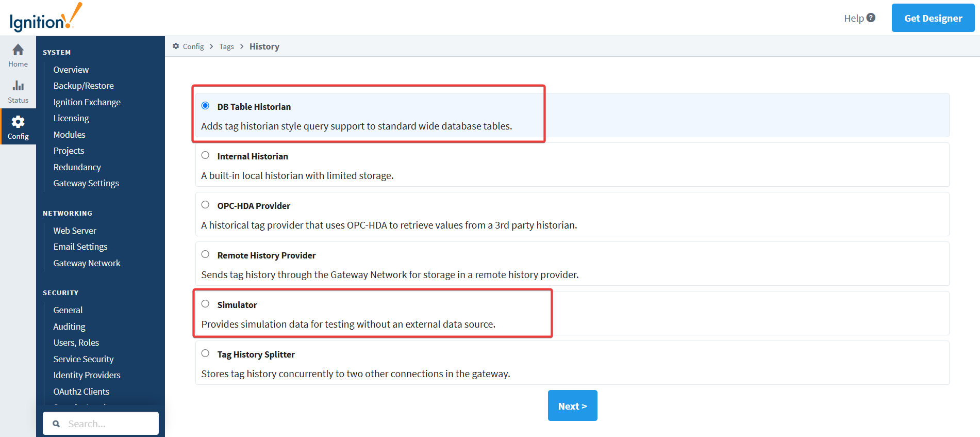Select the Tag History Splitter radio button
The width and height of the screenshot is (980, 437).
[x=205, y=353]
